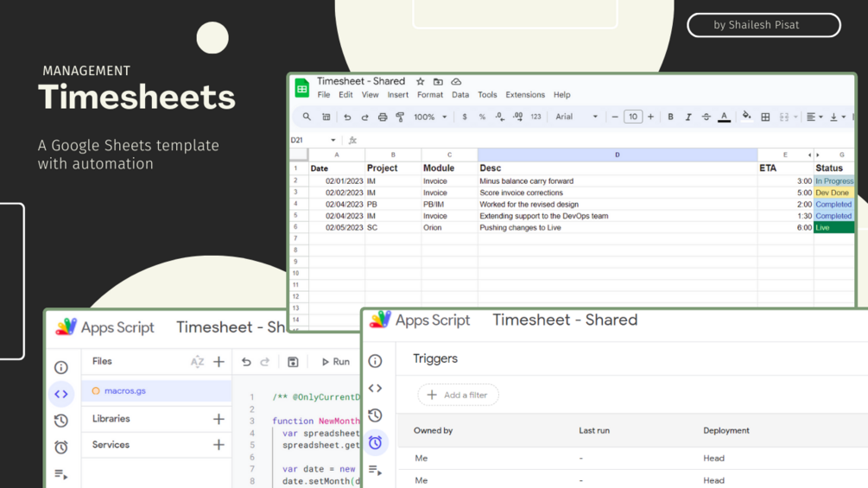Image resolution: width=868 pixels, height=488 pixels.
Task: Click the 'by Shailesh Pisat' button
Action: click(763, 25)
